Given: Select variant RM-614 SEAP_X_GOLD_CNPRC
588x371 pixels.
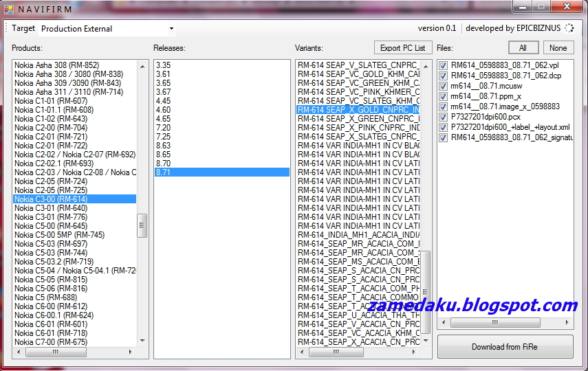Looking at the screenshot, I should 358,110.
